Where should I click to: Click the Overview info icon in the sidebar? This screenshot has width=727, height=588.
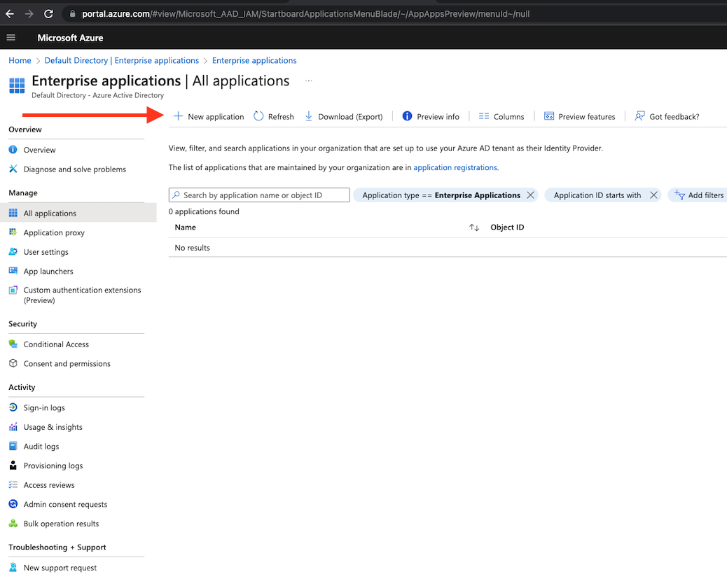click(13, 150)
